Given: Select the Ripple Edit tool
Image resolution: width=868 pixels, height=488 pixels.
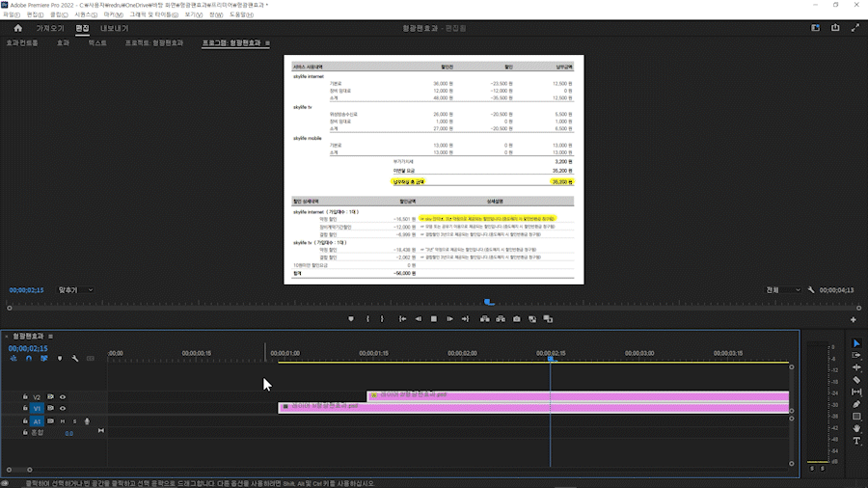Looking at the screenshot, I should 856,367.
